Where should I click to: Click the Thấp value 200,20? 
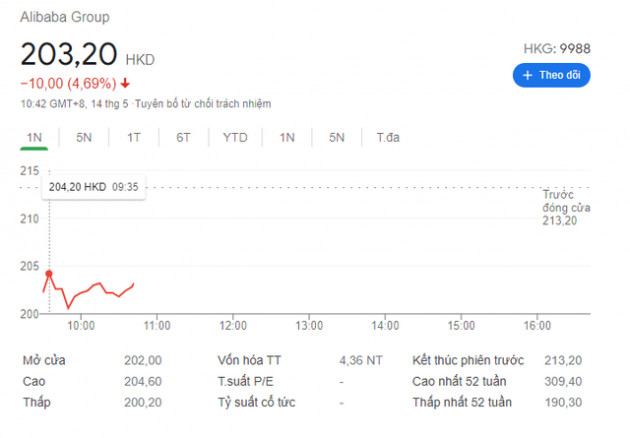pos(143,402)
